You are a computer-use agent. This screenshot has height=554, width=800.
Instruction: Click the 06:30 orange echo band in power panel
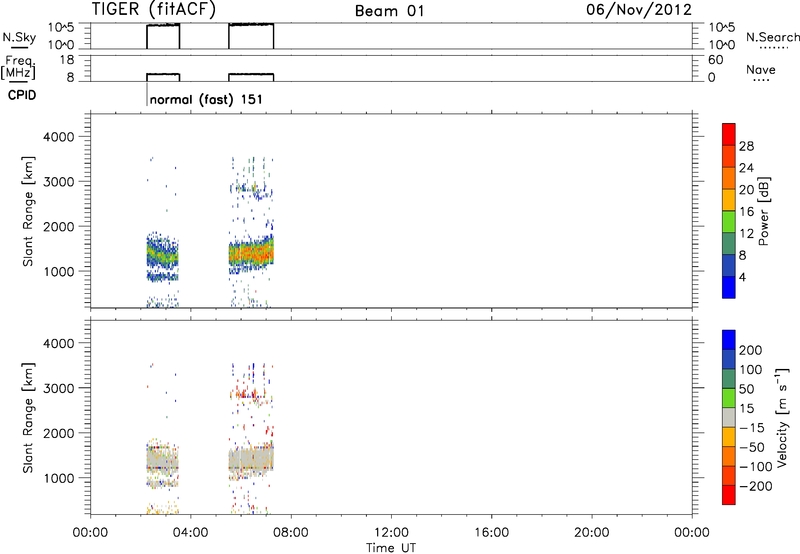point(251,253)
